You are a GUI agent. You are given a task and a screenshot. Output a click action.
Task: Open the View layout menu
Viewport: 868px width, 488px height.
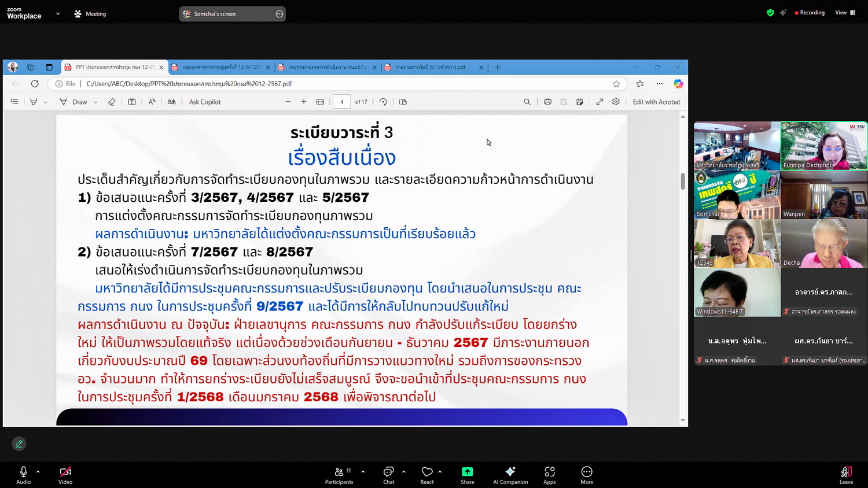coord(845,13)
